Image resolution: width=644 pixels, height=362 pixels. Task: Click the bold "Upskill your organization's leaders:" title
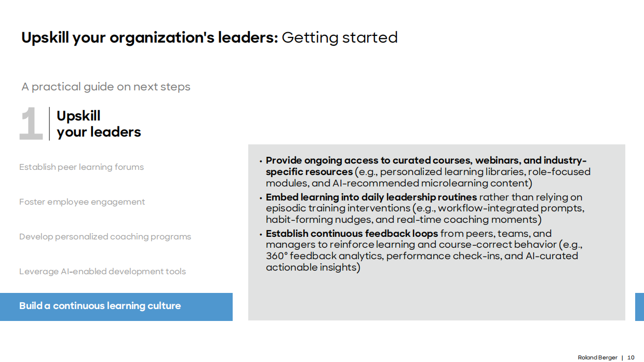150,38
